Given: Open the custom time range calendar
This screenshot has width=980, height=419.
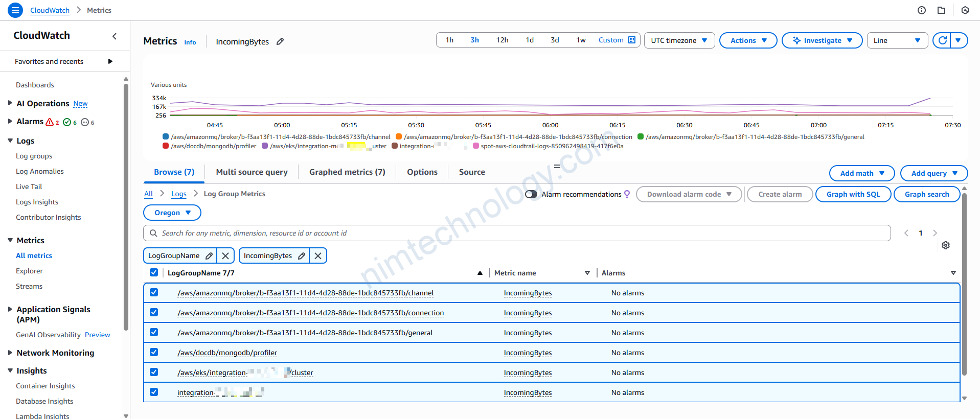Looking at the screenshot, I should 632,40.
